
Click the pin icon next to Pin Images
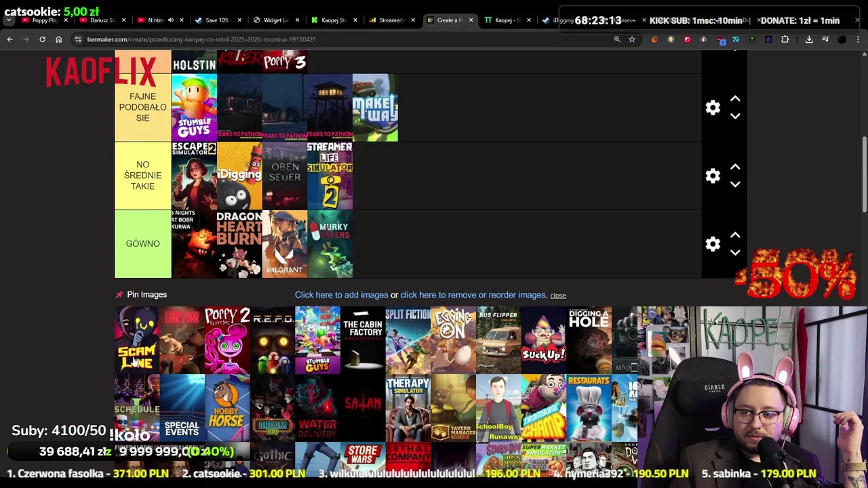click(x=119, y=295)
